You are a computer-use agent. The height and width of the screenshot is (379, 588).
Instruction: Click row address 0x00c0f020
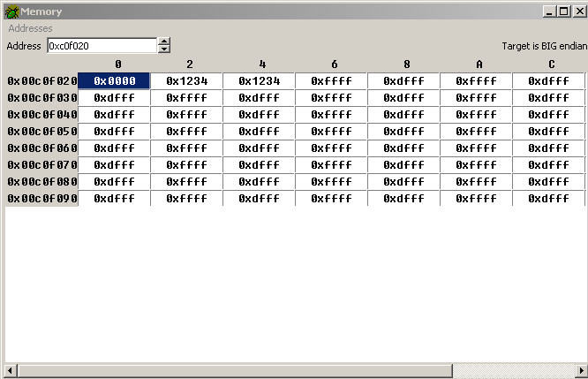42,80
